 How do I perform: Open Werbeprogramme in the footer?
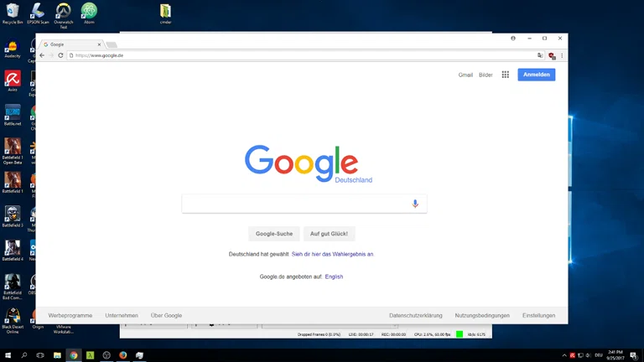point(70,315)
